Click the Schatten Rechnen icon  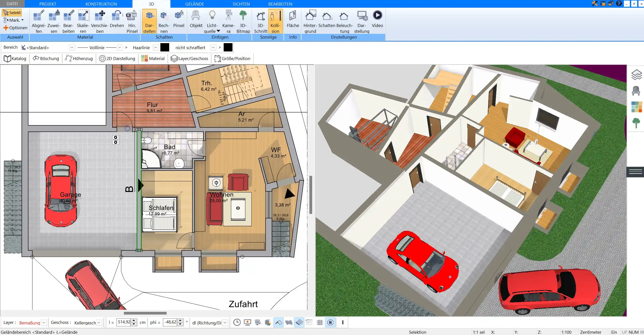click(x=164, y=21)
